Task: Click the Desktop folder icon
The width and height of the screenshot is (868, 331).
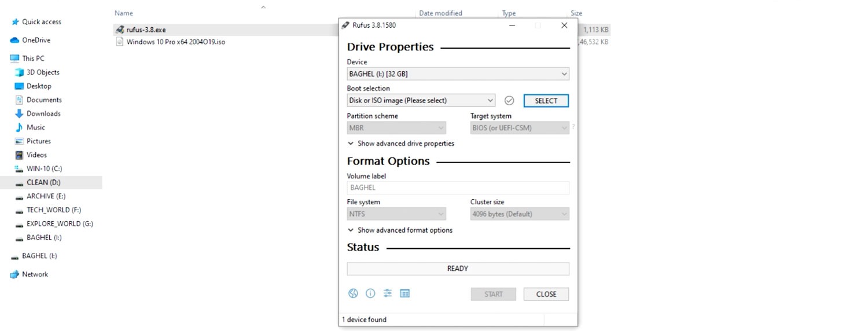Action: click(19, 86)
